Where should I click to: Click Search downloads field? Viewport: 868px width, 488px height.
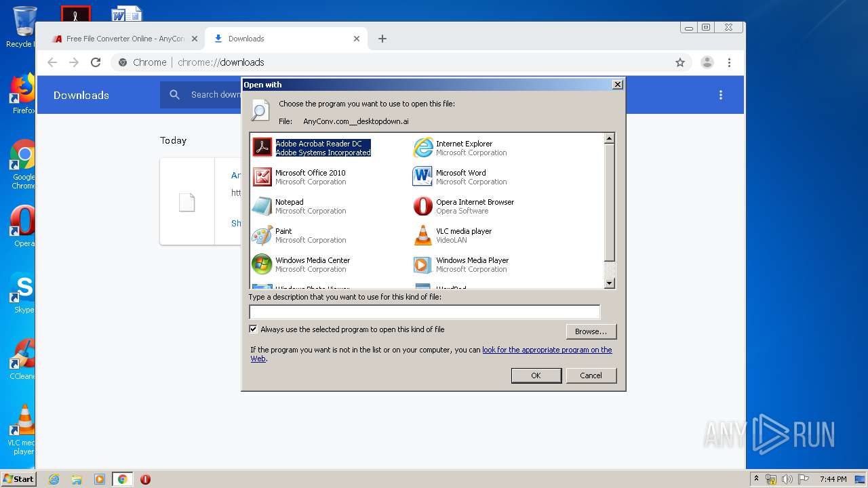click(x=216, y=95)
